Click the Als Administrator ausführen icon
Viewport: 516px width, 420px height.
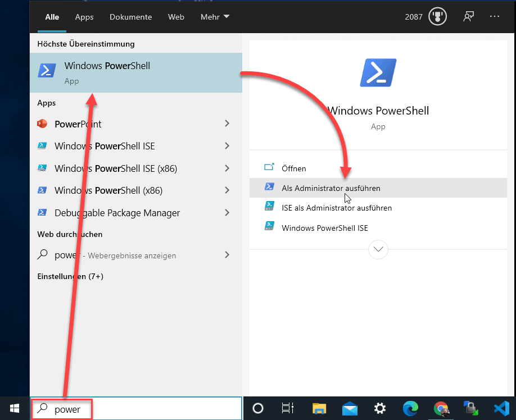click(269, 187)
